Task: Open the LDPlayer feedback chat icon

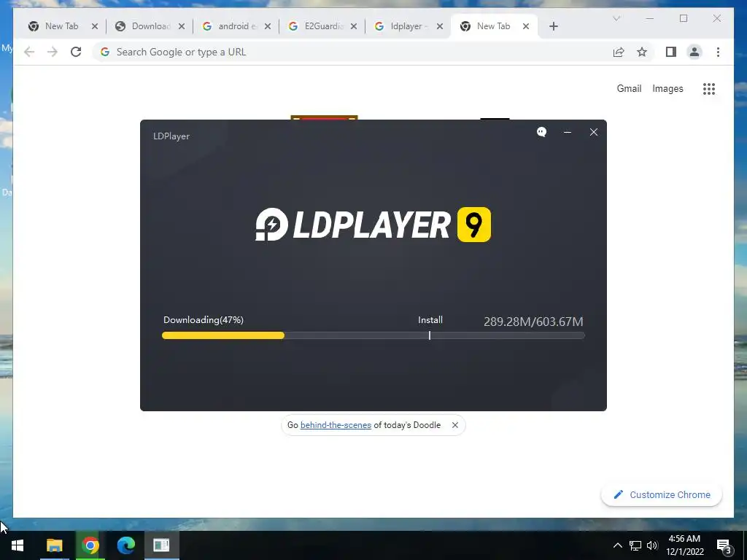Action: click(542, 132)
